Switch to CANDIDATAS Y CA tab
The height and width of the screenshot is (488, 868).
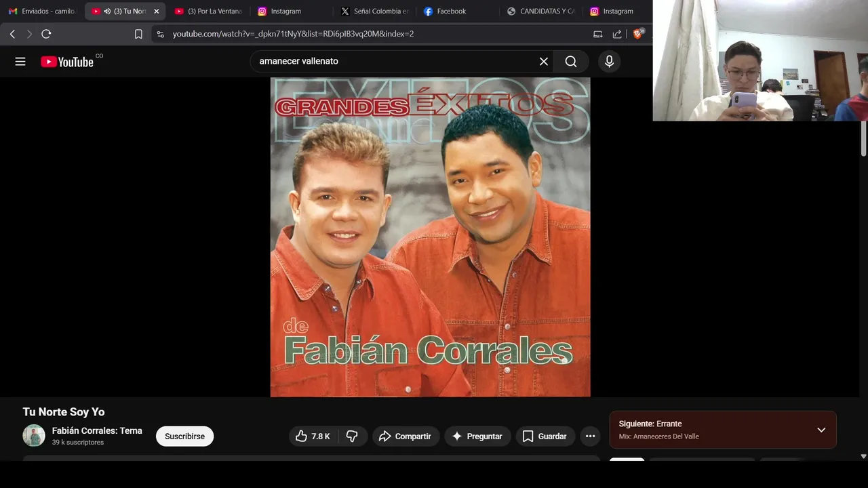(x=540, y=12)
